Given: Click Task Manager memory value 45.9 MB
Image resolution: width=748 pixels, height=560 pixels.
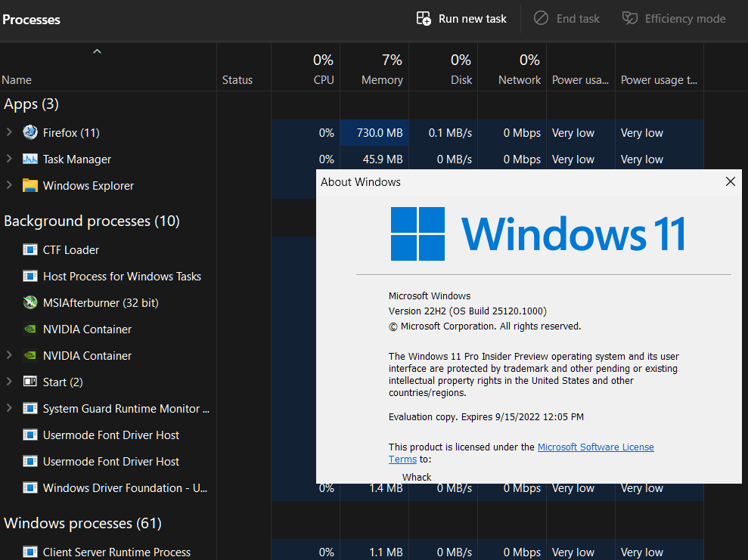Looking at the screenshot, I should click(x=383, y=159).
